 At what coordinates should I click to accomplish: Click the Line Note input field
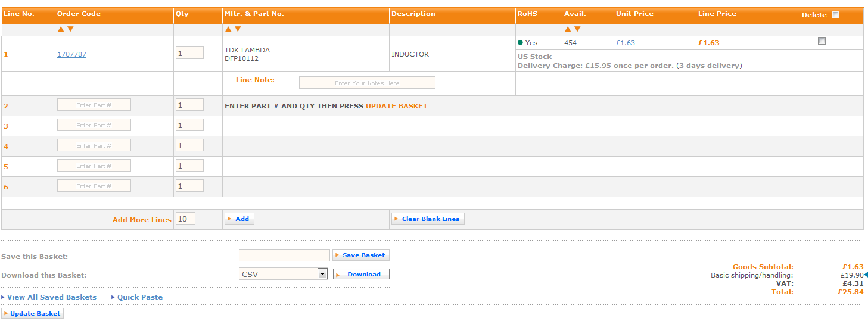click(x=367, y=83)
